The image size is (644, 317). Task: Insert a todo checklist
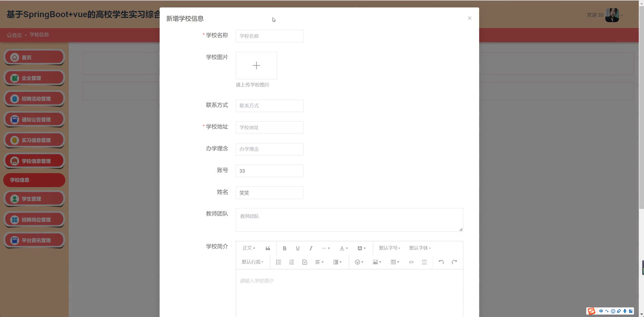[305, 262]
